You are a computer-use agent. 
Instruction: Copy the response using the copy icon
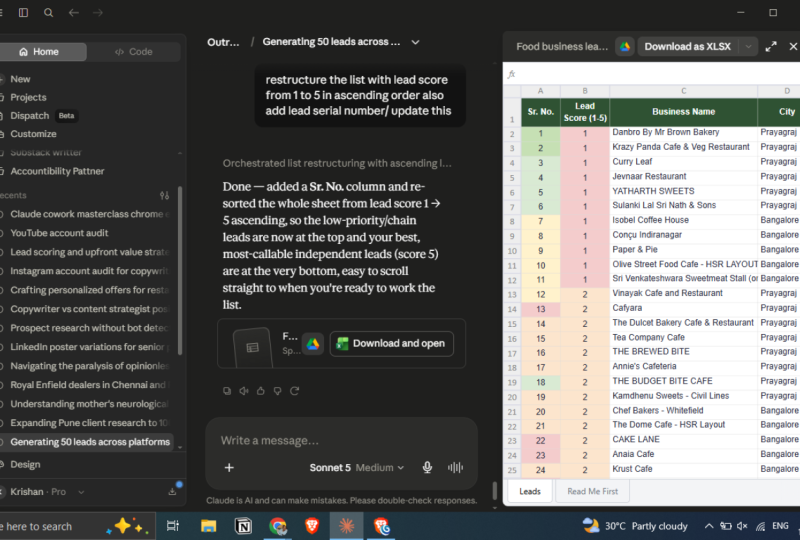point(227,391)
